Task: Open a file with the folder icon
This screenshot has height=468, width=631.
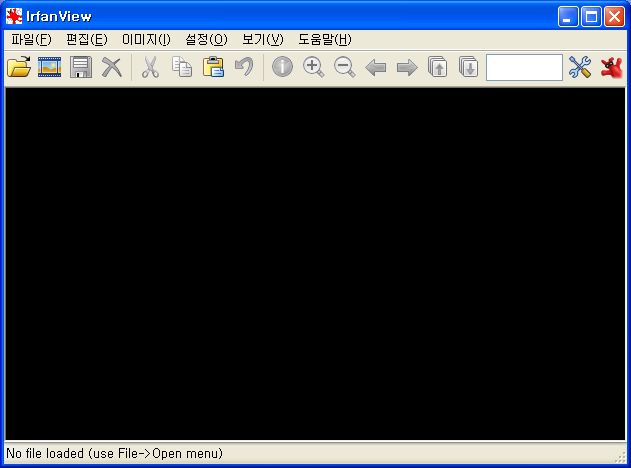Action: click(19, 67)
